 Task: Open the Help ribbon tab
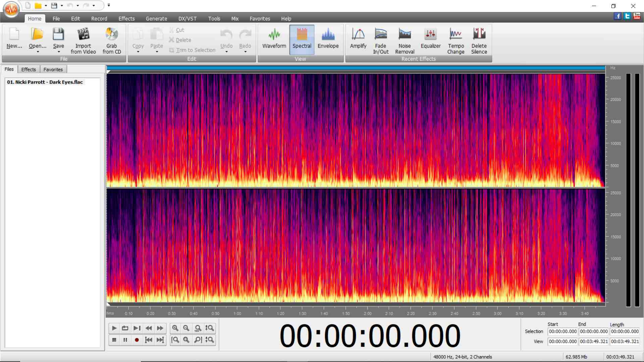(286, 19)
